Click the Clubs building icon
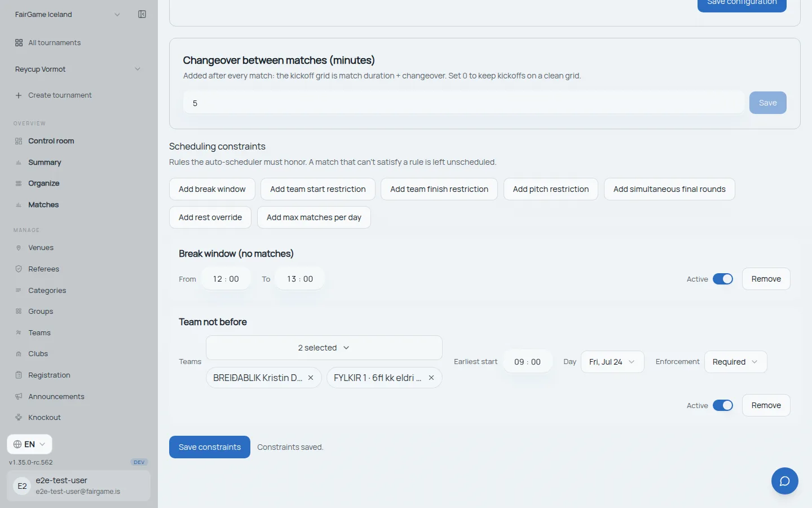The width and height of the screenshot is (812, 508). click(19, 354)
